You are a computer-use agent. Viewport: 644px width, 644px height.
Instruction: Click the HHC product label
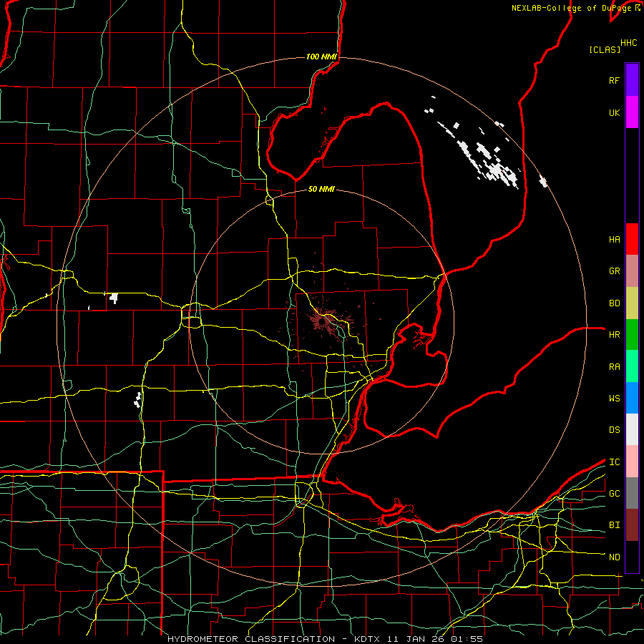point(629,43)
